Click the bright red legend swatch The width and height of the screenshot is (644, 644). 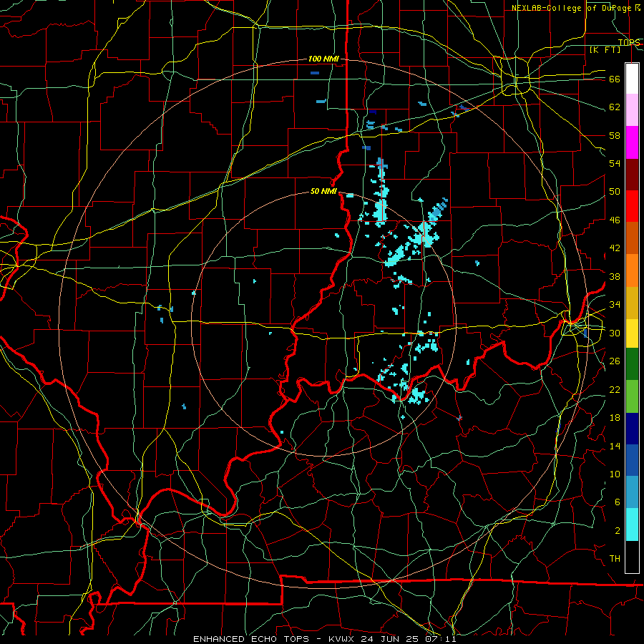pos(632,206)
